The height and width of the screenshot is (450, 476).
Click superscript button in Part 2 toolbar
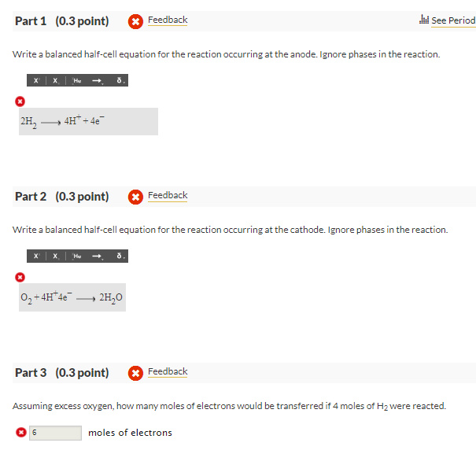(x=37, y=256)
